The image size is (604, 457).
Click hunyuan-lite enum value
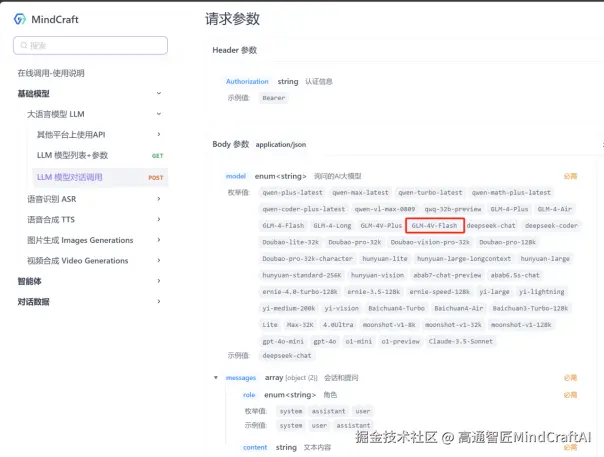(384, 259)
